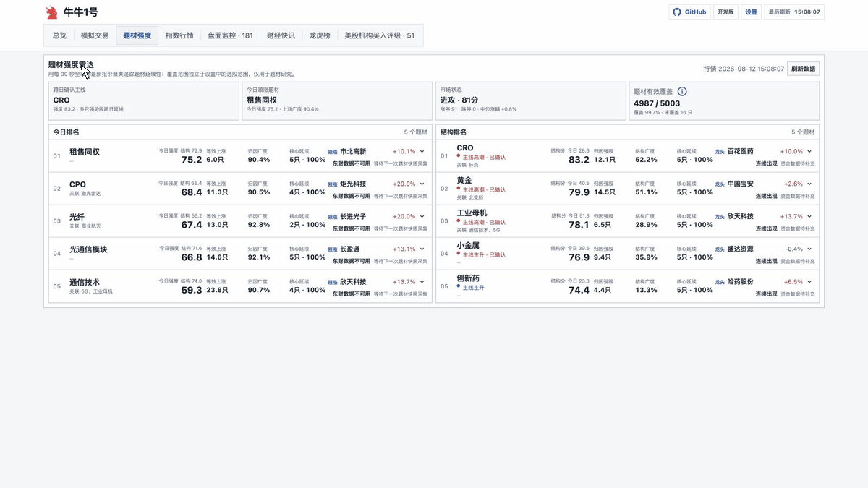Click leading stock 市北高新
Image resolution: width=868 pixels, height=488 pixels.
click(x=353, y=152)
